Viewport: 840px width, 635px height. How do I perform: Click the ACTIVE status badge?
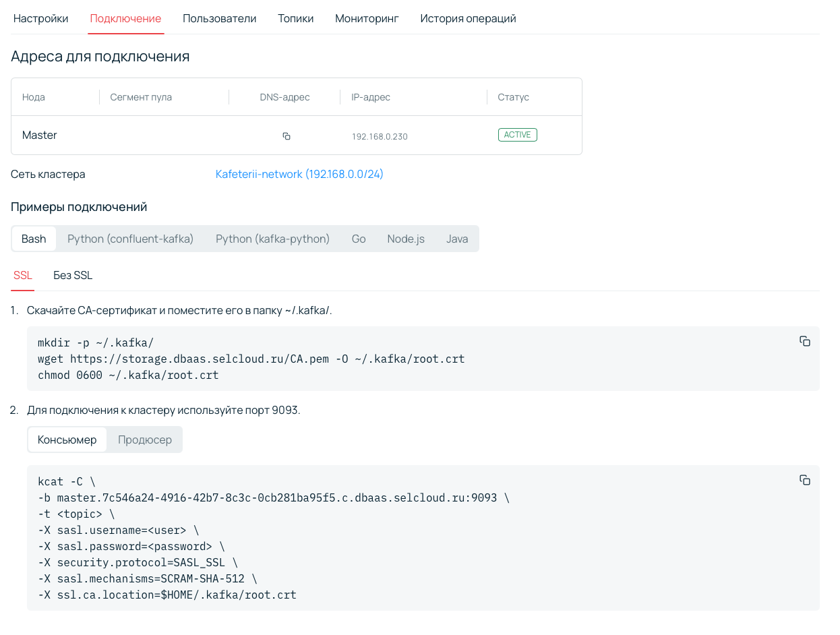tap(517, 134)
